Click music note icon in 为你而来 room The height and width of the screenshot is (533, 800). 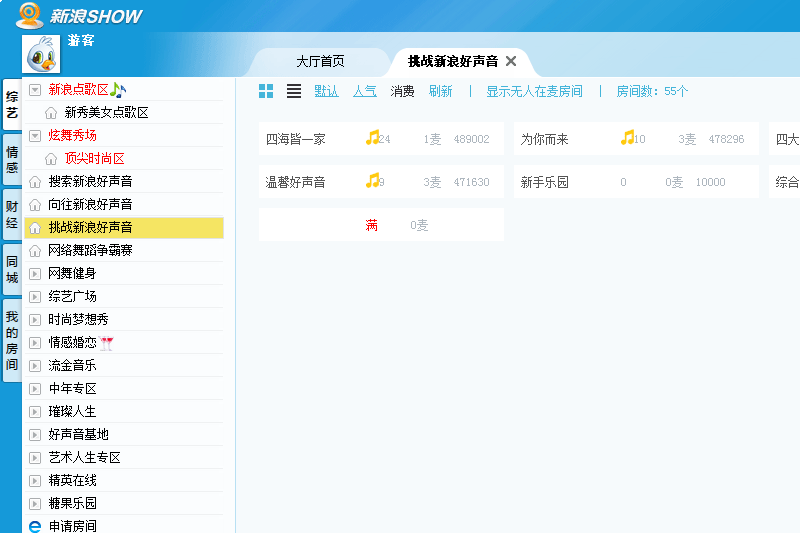coord(627,138)
